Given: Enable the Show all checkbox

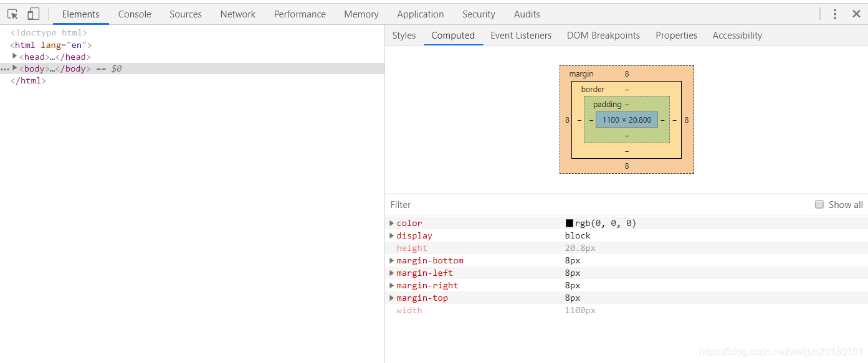Looking at the screenshot, I should click(819, 204).
